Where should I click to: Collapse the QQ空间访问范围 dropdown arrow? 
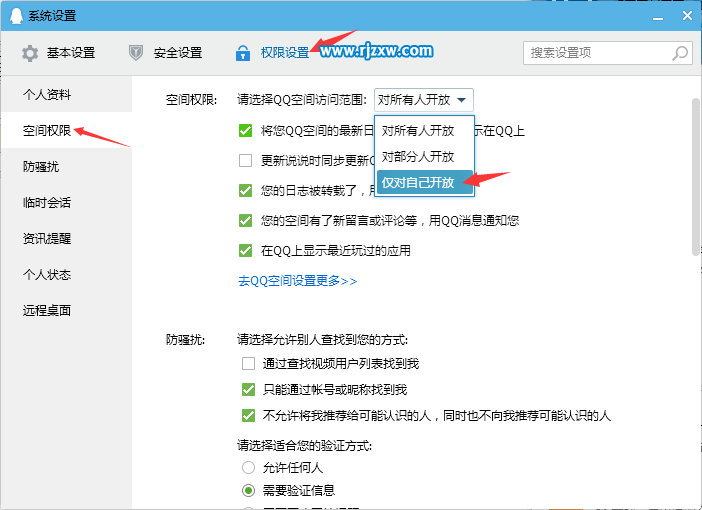point(462,100)
